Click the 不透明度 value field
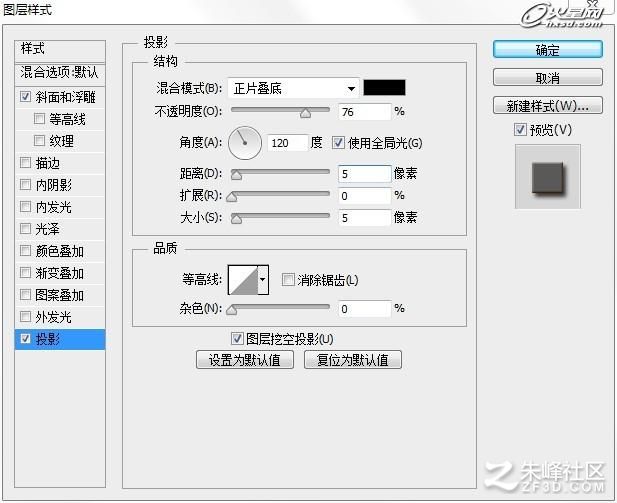The height and width of the screenshot is (503, 617). [x=364, y=112]
